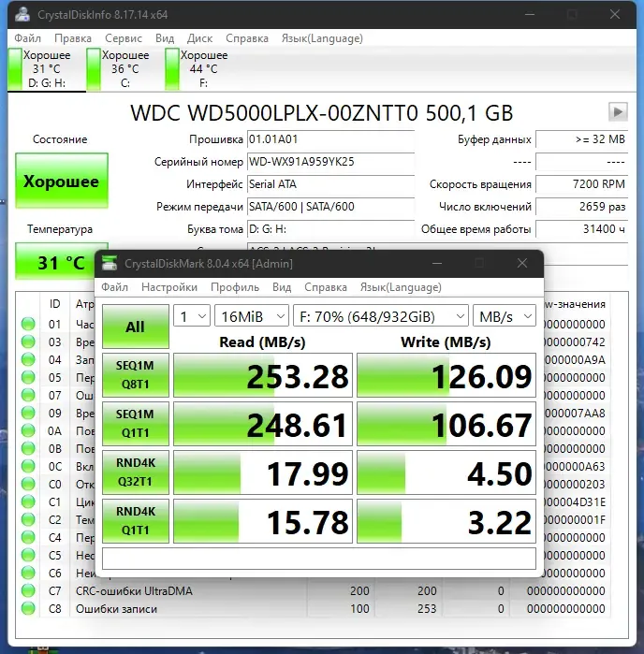Click the Интерфейс field Serial ATA
The width and height of the screenshot is (644, 654).
point(330,184)
